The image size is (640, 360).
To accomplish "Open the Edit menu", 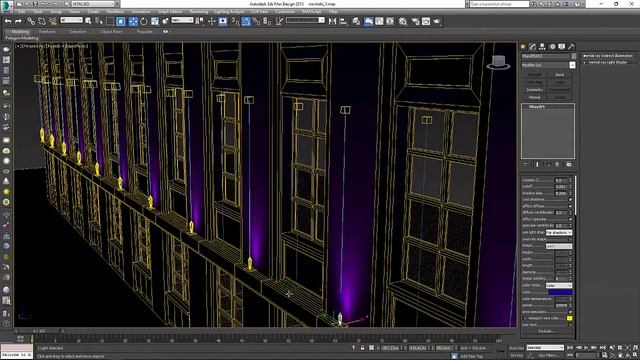I will (x=22, y=12).
